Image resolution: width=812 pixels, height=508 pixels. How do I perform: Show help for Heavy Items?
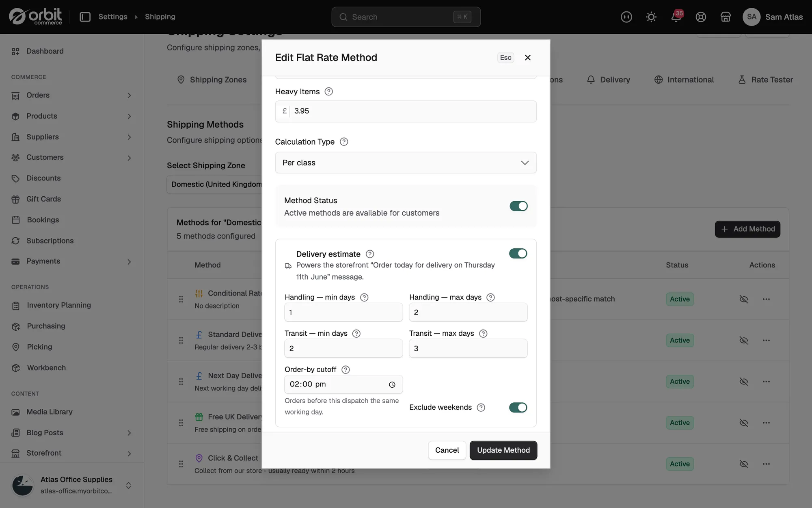[x=329, y=91]
